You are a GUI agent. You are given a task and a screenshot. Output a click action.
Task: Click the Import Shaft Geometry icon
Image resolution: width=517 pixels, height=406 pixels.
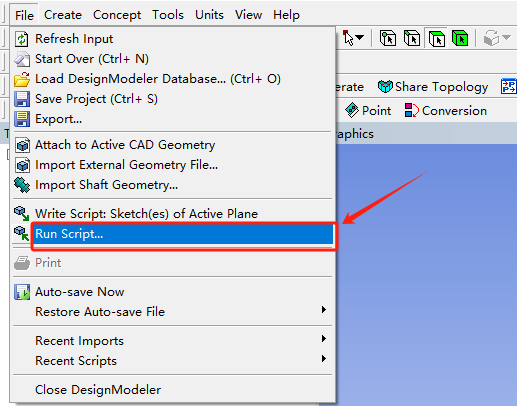(22, 185)
